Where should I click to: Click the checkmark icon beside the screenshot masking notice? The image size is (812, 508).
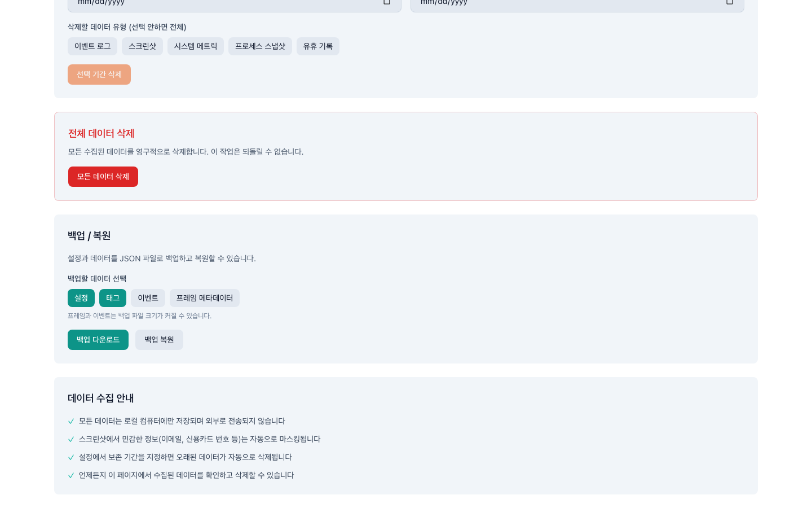click(71, 440)
